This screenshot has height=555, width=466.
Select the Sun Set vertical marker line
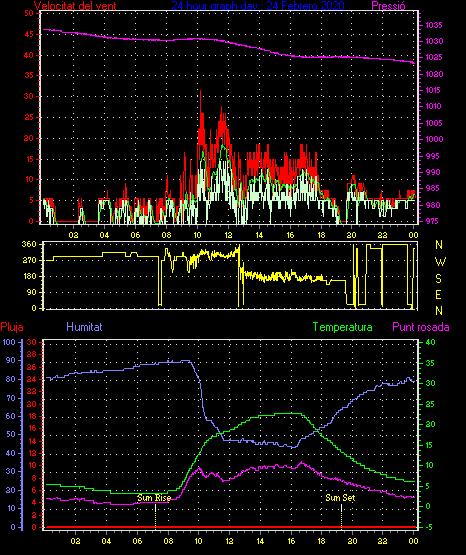(341, 516)
